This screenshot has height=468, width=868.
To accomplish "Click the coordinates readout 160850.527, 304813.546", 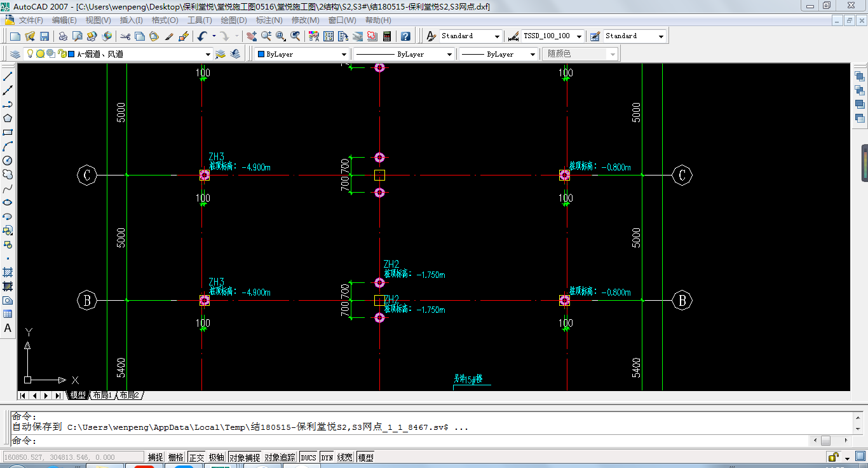I will [x=73, y=457].
